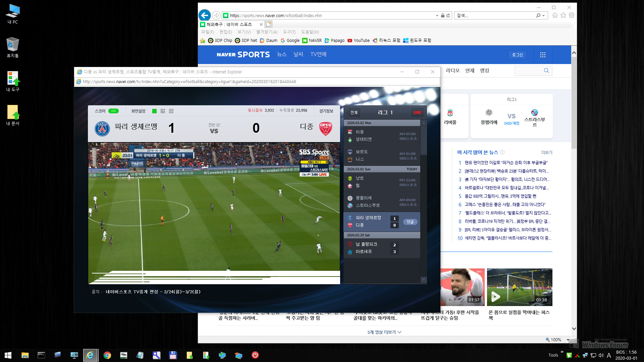Open the Giroud 01:37 video thumbnail

(463, 287)
